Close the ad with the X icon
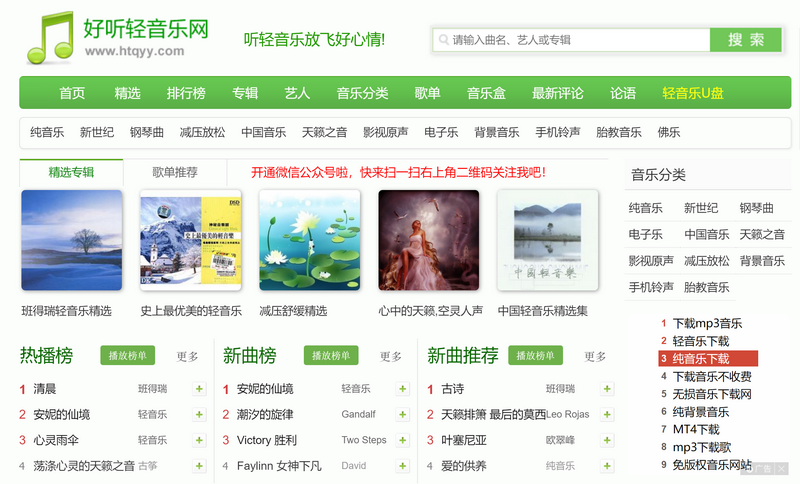Image resolution: width=800 pixels, height=484 pixels. tap(780, 468)
